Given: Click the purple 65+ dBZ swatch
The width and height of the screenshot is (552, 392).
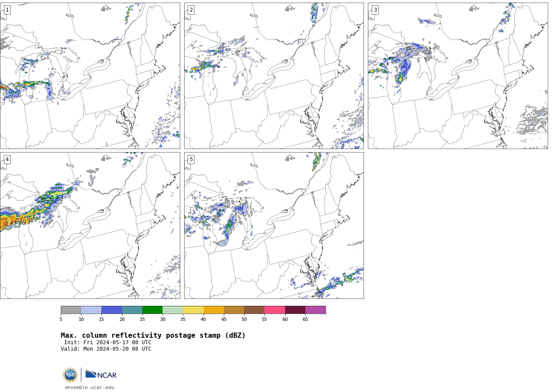Looking at the screenshot, I should pyautogui.click(x=315, y=310).
